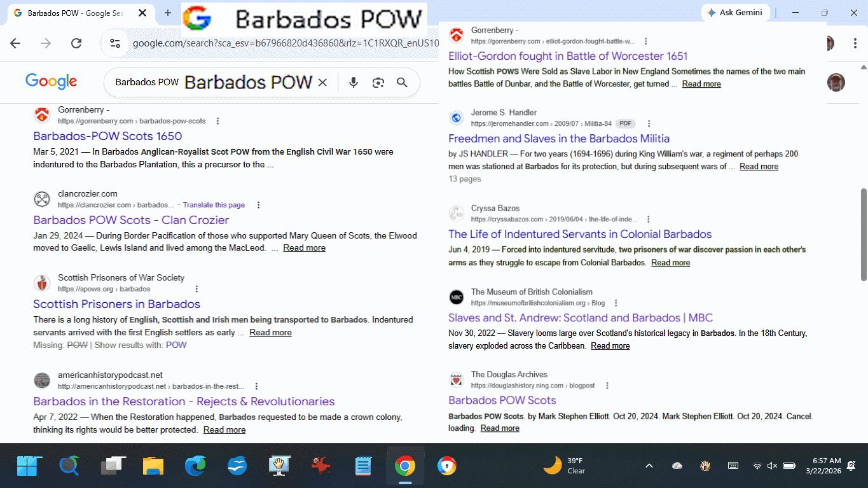Reload the current page
This screenshot has height=488, width=868.
click(x=76, y=43)
